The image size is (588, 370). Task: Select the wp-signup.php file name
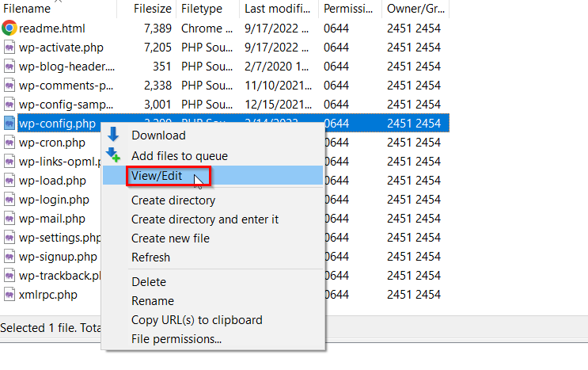click(x=58, y=257)
